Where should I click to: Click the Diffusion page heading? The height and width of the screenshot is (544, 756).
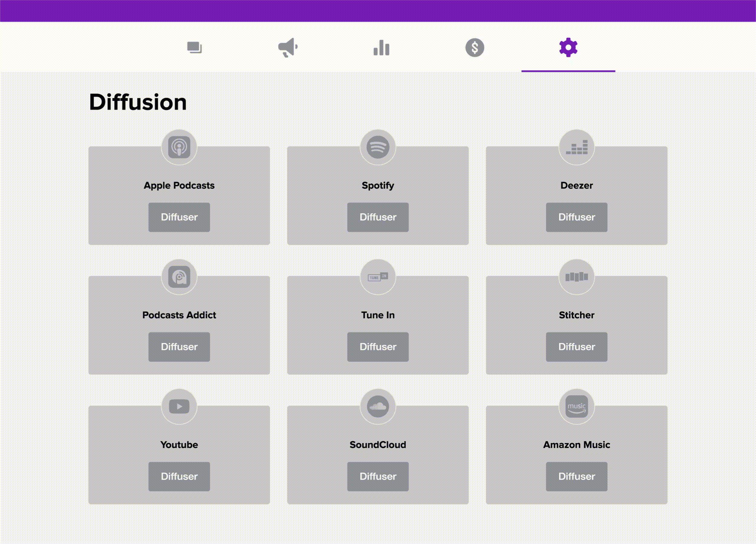click(138, 102)
